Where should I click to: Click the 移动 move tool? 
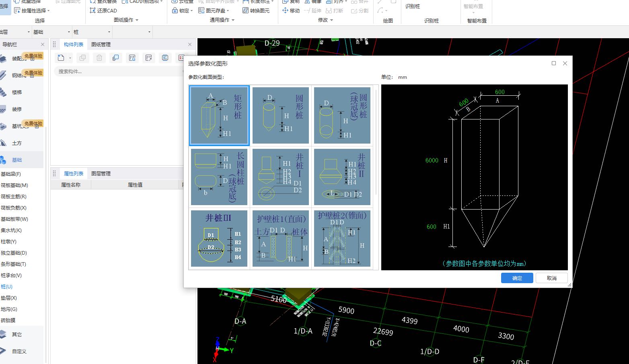[291, 10]
